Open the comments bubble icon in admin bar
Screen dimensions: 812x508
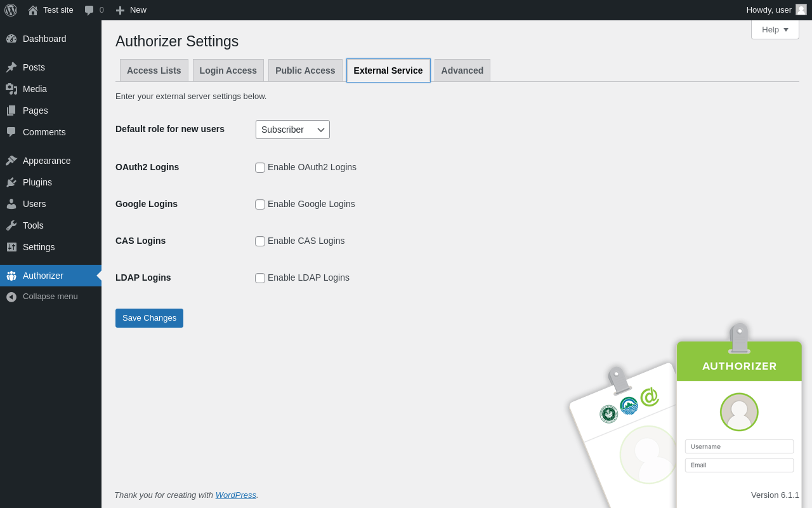89,10
